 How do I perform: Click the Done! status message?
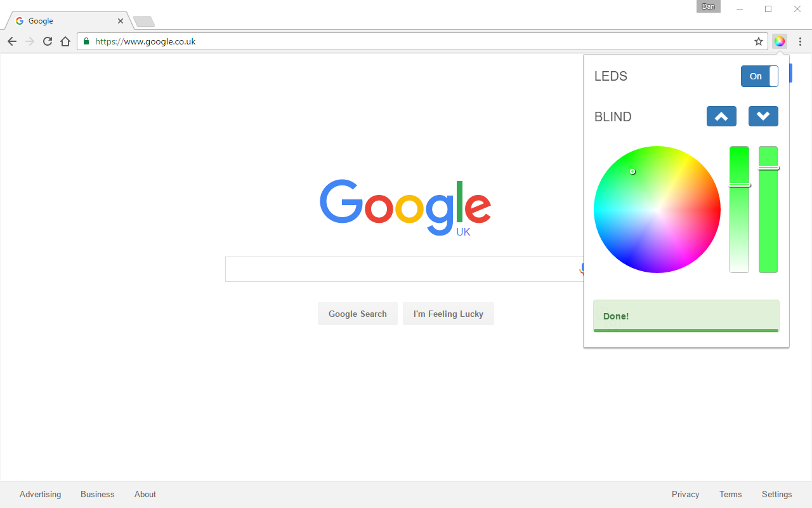(686, 316)
